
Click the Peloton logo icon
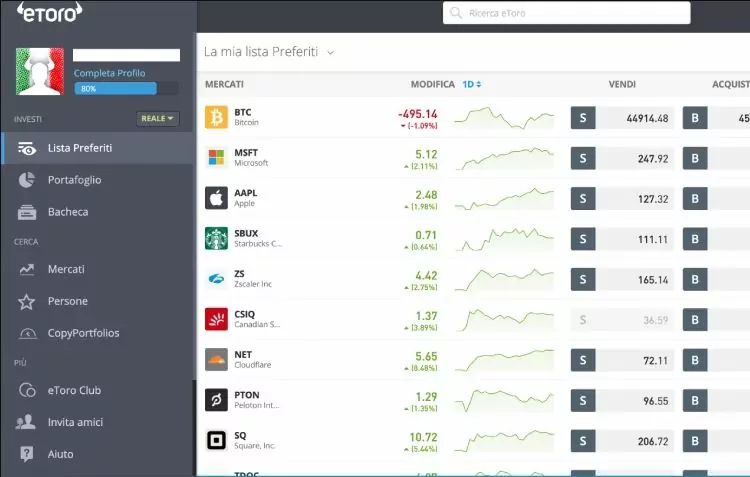coord(216,400)
